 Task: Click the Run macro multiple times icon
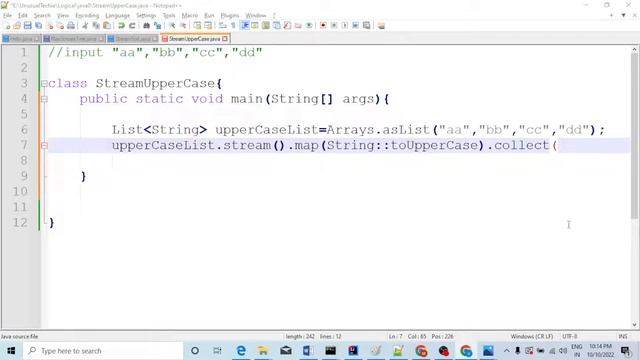coord(356,25)
